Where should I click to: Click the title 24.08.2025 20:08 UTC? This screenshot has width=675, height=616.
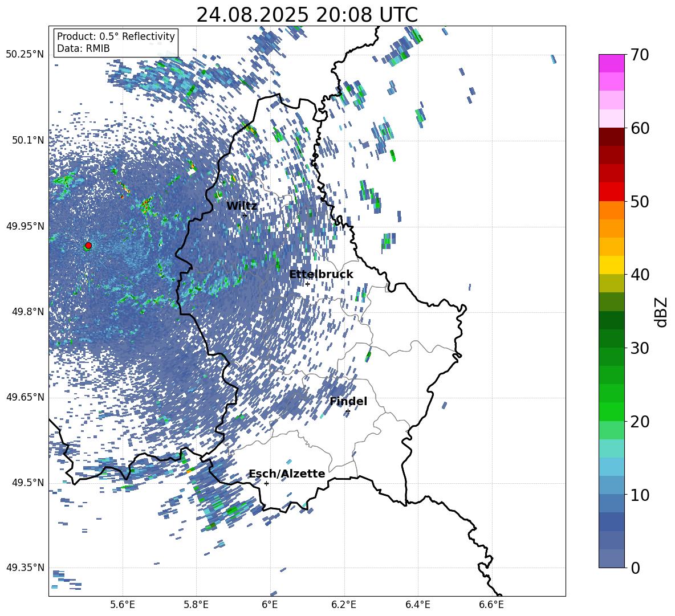click(307, 15)
